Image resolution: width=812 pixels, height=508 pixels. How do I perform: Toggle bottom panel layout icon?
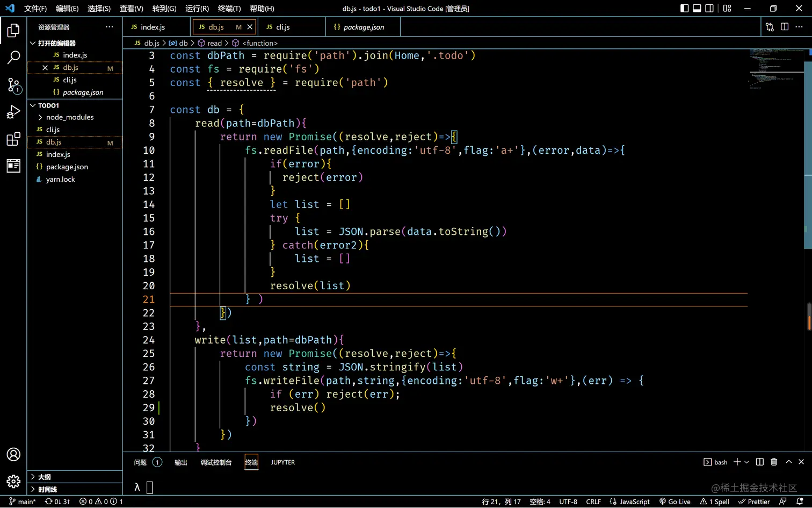point(697,8)
